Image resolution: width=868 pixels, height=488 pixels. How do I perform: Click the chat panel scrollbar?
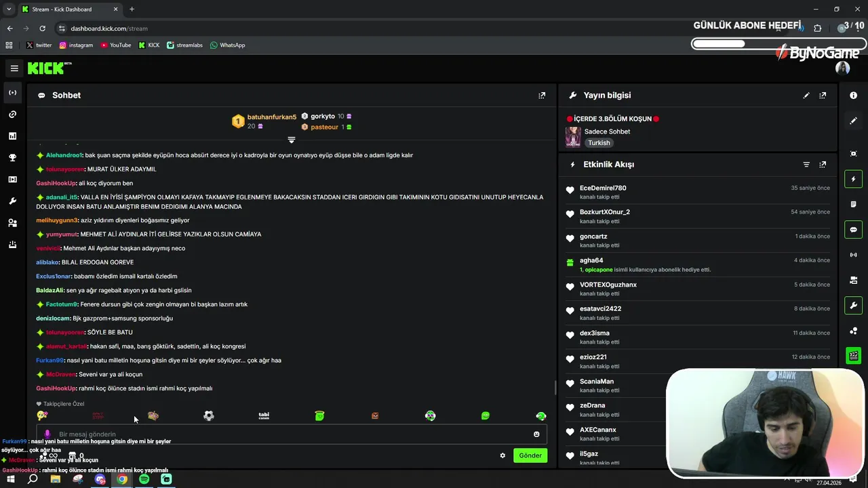click(555, 388)
